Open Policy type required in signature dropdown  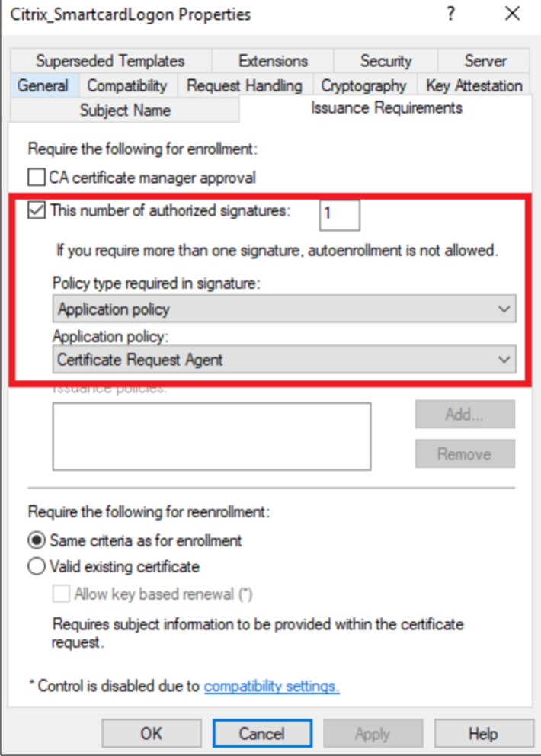point(284,309)
